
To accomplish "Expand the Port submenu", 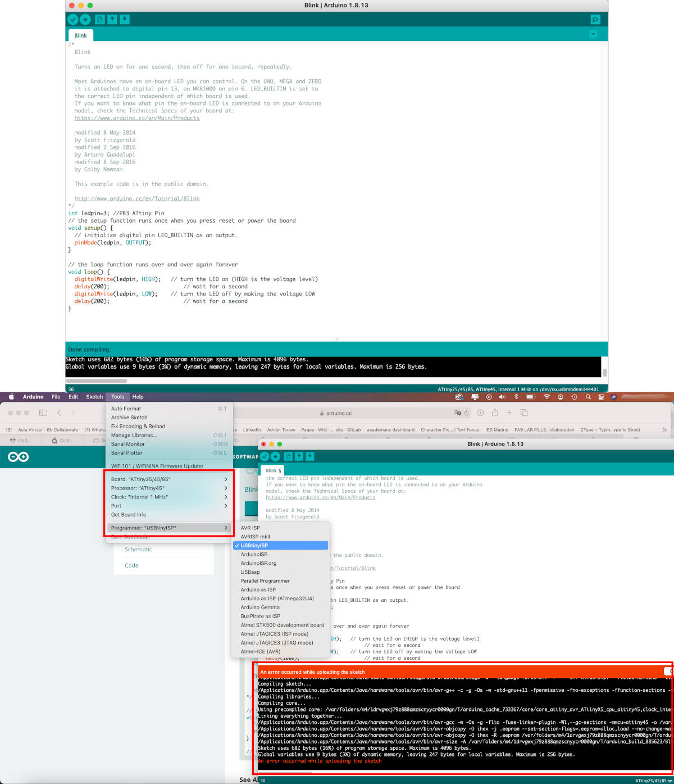I will pyautogui.click(x=169, y=506).
